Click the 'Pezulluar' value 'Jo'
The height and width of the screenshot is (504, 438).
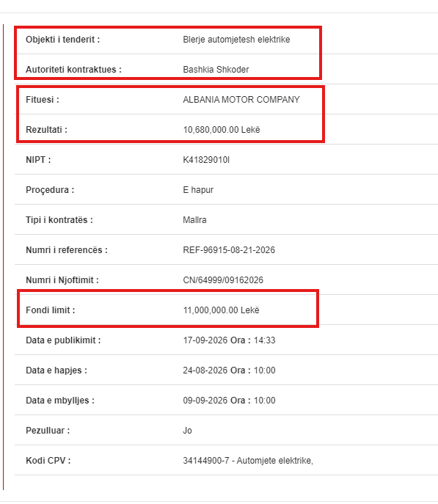pos(187,431)
